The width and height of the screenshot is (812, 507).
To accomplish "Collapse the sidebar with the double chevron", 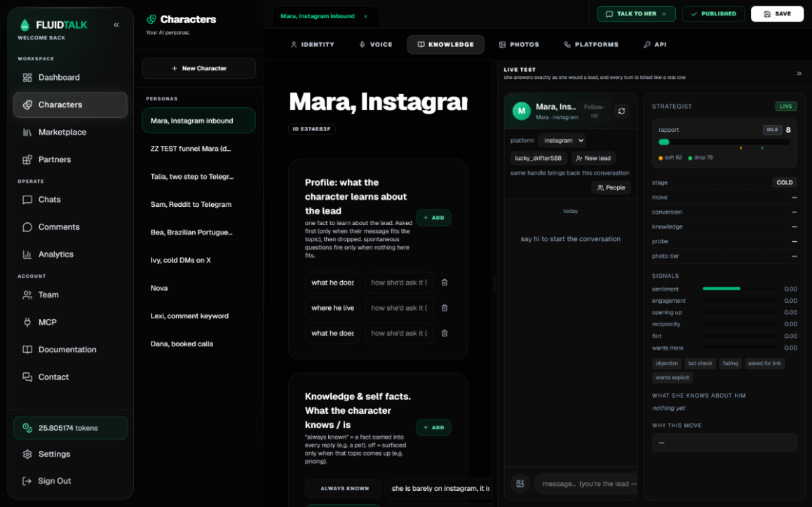I will pyautogui.click(x=116, y=25).
